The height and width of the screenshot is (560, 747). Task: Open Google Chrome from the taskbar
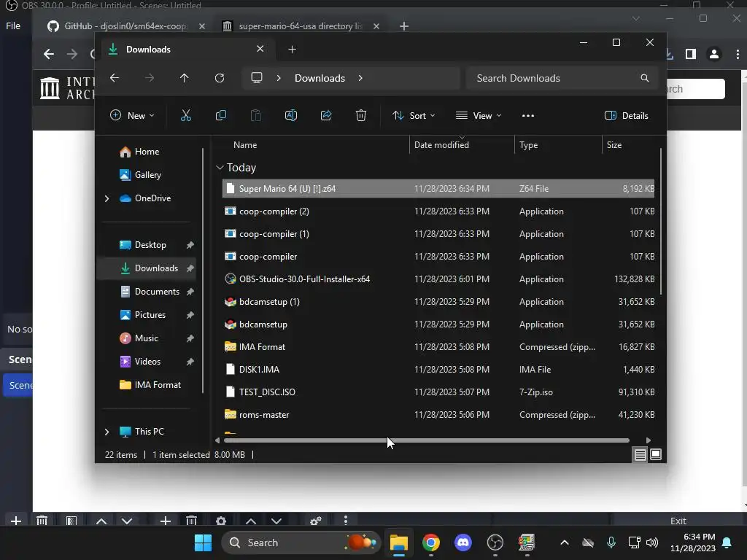[430, 542]
